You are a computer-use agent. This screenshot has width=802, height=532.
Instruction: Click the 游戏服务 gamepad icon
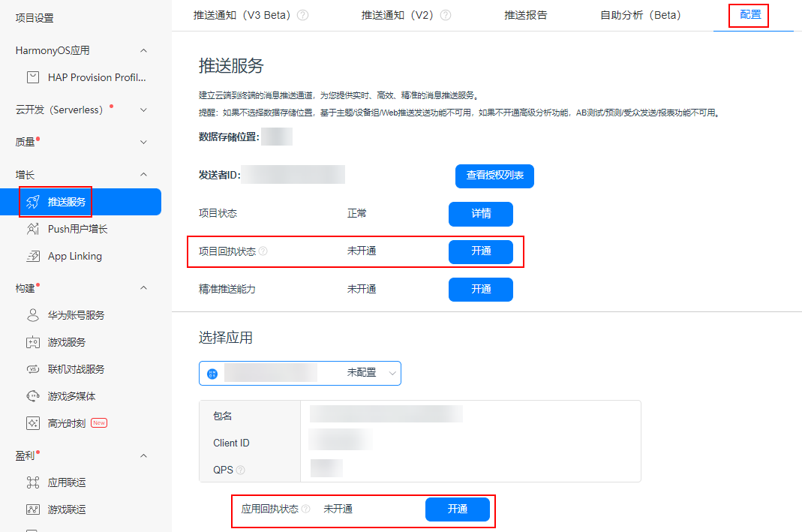pos(33,342)
